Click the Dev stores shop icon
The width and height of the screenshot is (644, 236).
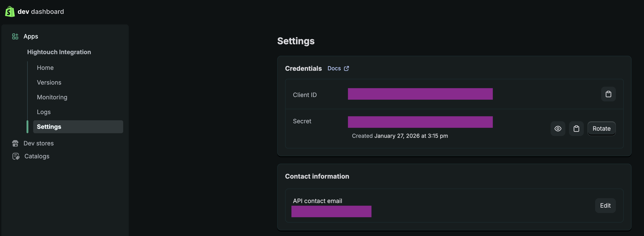(x=15, y=143)
